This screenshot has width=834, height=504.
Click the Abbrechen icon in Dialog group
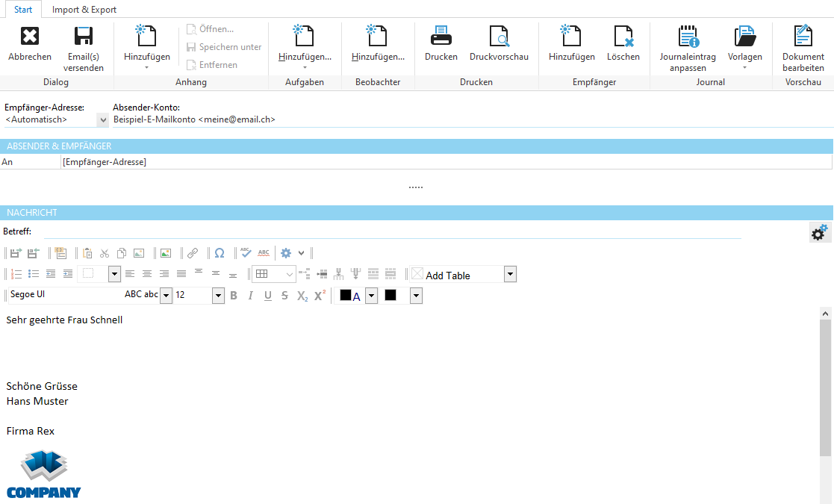[29, 43]
